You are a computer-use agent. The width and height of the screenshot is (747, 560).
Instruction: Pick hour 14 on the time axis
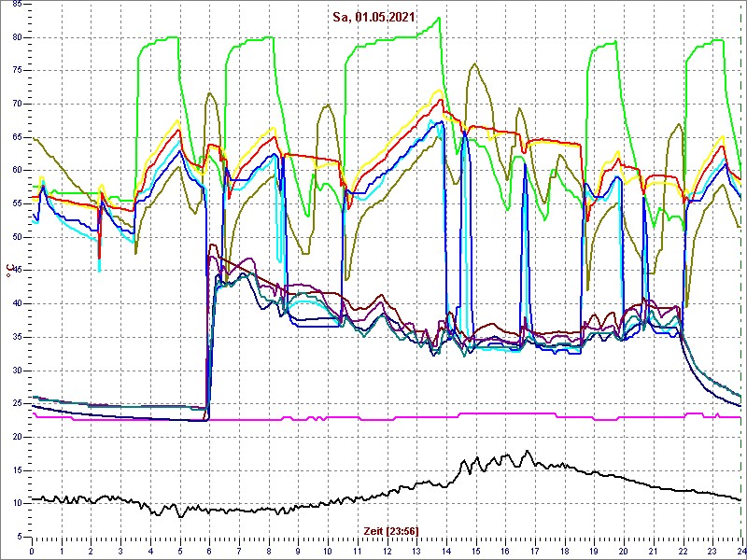tap(446, 551)
